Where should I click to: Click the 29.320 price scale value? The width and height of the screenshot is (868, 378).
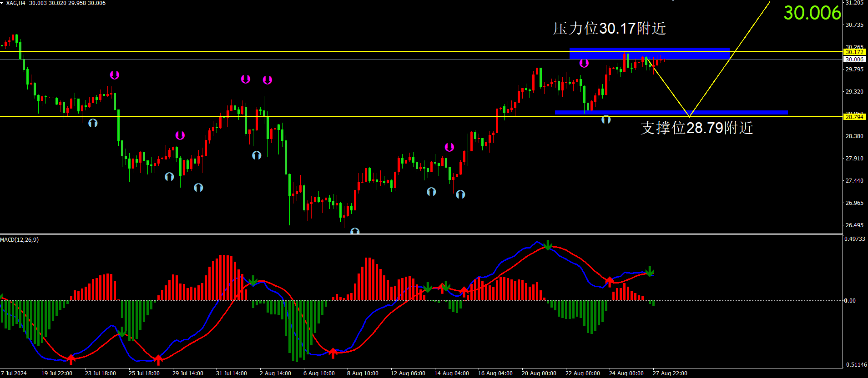[x=854, y=92]
